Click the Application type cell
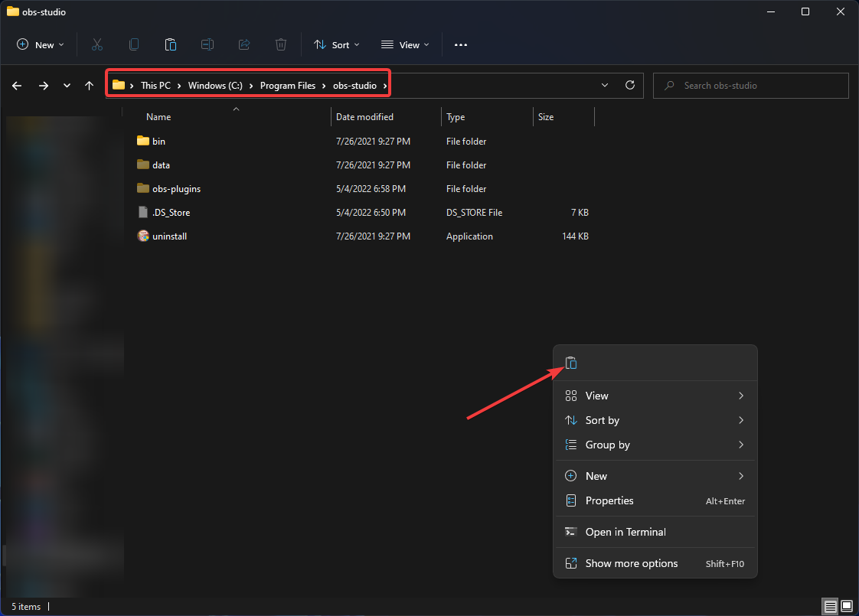 click(469, 236)
